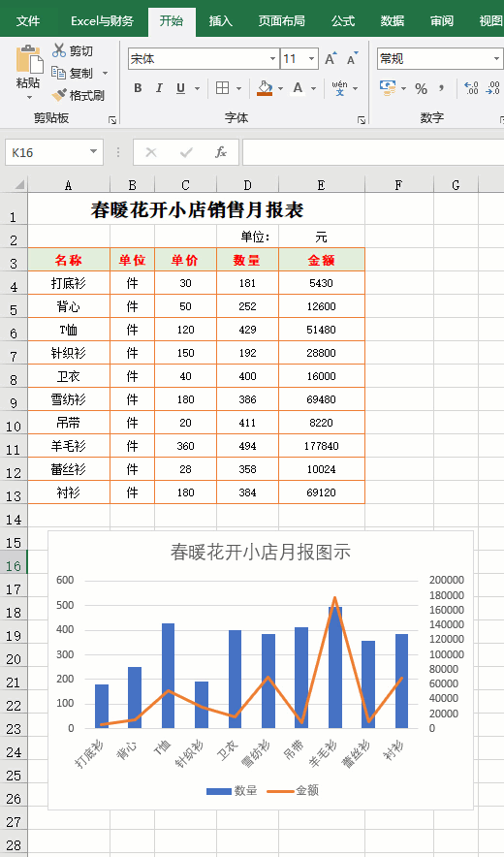Open number format dropdown 常规

coord(497,58)
